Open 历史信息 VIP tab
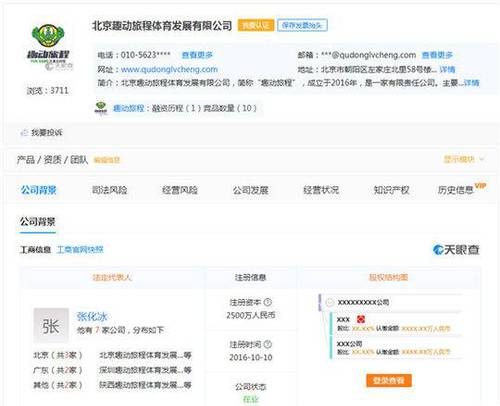Screen dimensions: 500x406 pyautogui.click(x=462, y=189)
